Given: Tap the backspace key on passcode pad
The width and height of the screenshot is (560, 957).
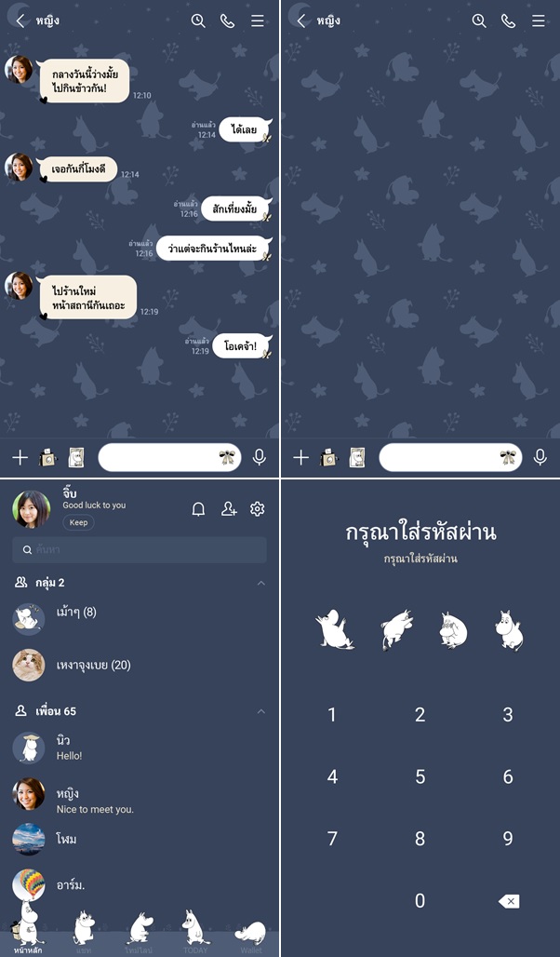Looking at the screenshot, I should coord(508,901).
